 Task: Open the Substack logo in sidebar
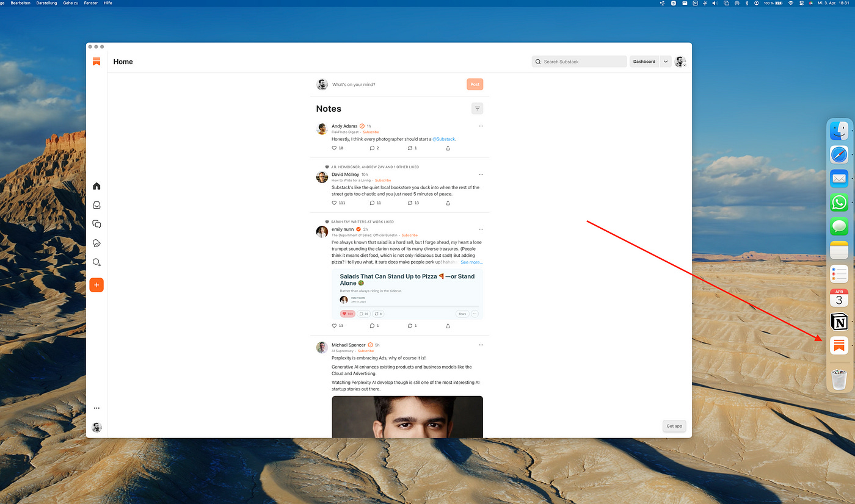[x=96, y=62]
